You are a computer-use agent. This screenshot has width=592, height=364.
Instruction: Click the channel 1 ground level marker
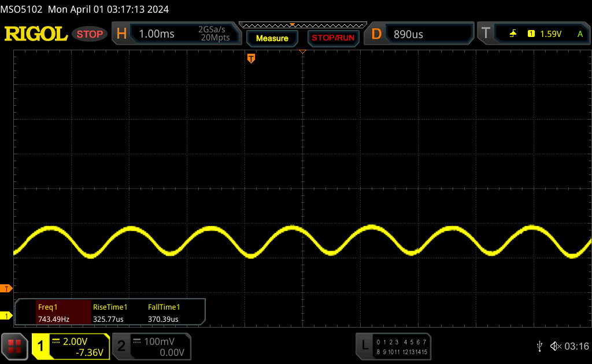(x=6, y=315)
